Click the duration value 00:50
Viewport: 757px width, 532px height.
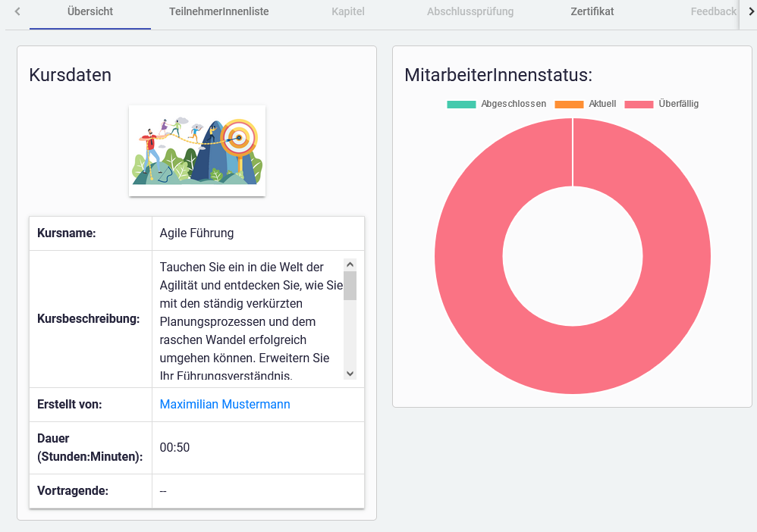point(174,448)
